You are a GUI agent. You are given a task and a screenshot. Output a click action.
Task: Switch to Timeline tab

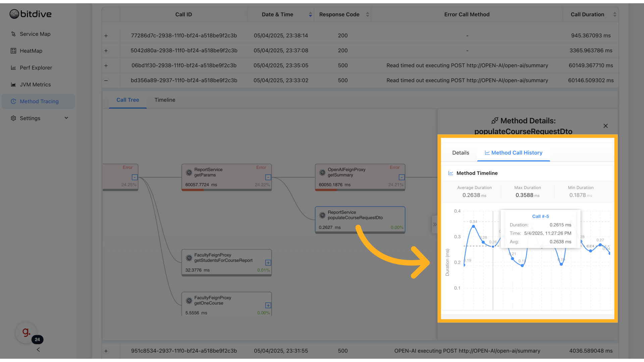tap(165, 100)
